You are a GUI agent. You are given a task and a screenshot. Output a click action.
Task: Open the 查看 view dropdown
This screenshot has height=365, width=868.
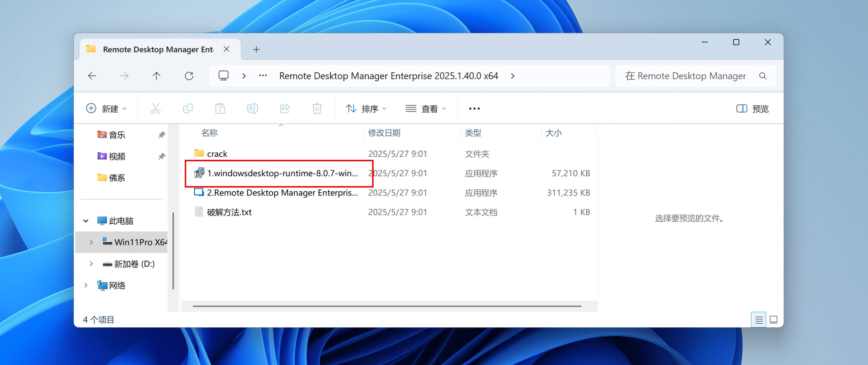[x=426, y=108]
